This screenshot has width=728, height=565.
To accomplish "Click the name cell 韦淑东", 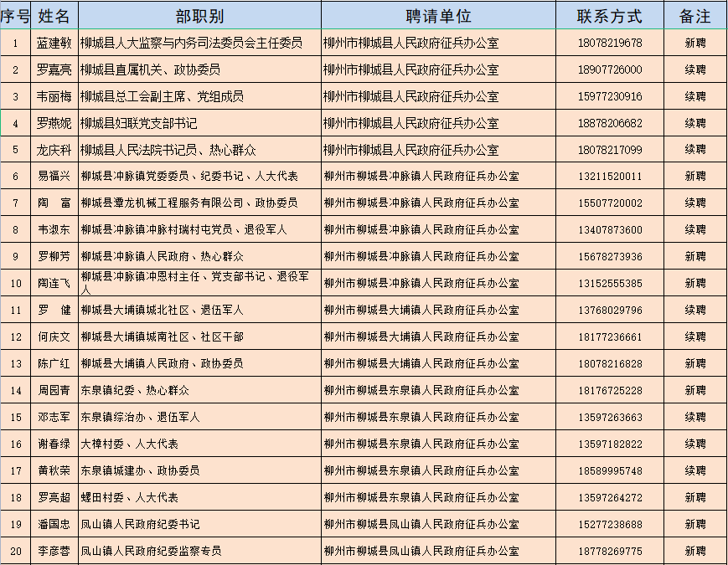I will pyautogui.click(x=54, y=229).
